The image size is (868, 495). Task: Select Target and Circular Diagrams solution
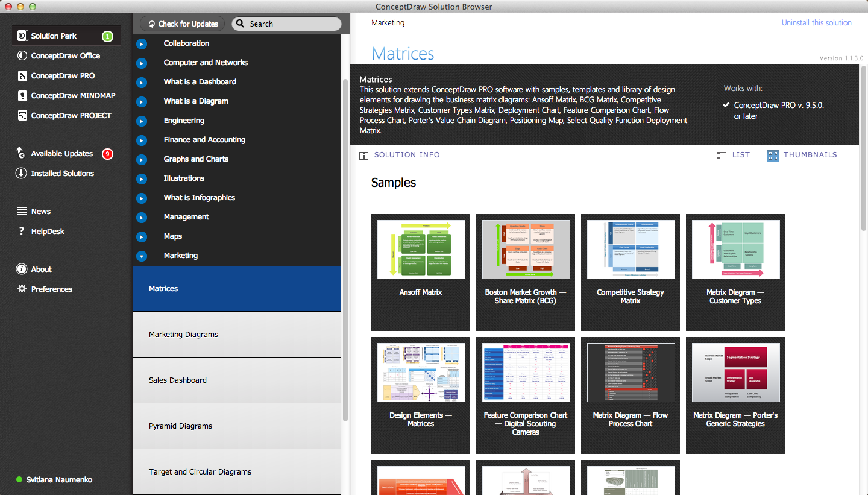pos(236,472)
